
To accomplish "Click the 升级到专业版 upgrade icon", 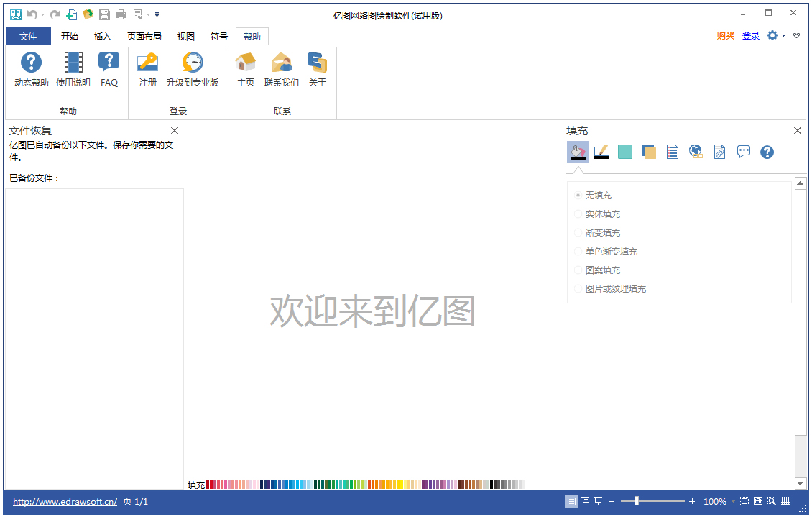I will pos(192,63).
